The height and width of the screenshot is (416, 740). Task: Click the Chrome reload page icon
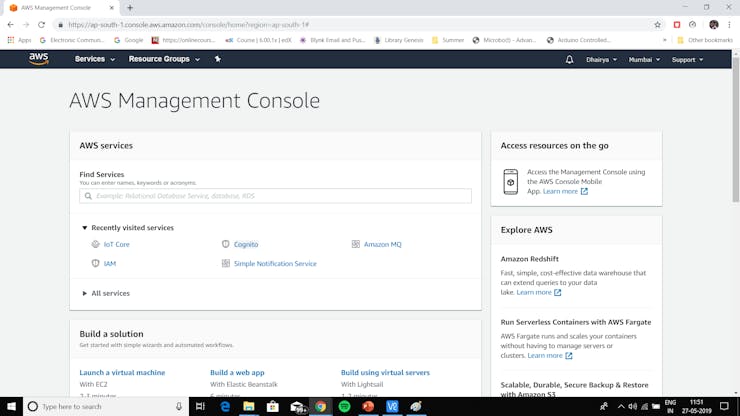[41, 24]
